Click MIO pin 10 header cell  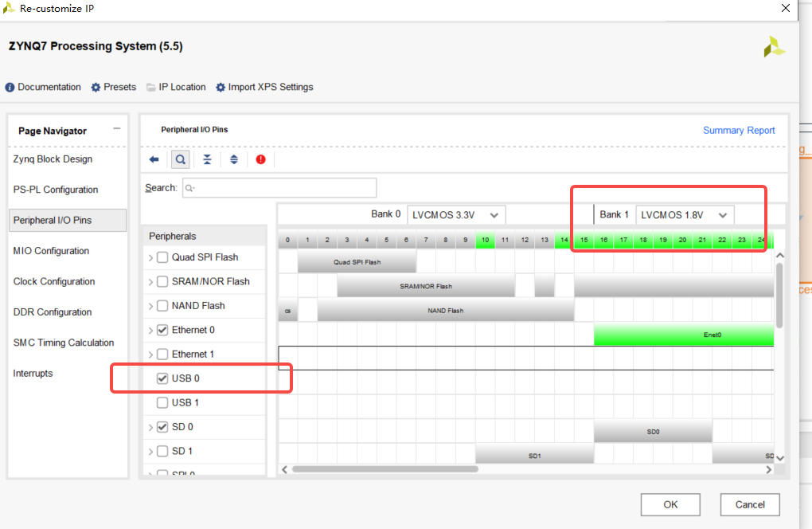click(486, 241)
